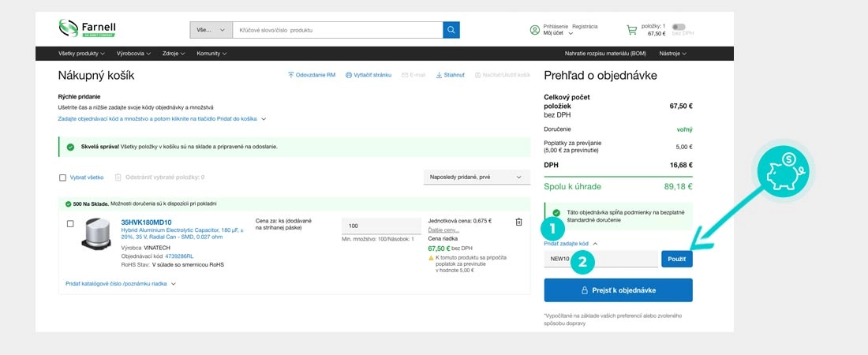Focus the keyword search input field
The height and width of the screenshot is (355, 868).
point(338,30)
